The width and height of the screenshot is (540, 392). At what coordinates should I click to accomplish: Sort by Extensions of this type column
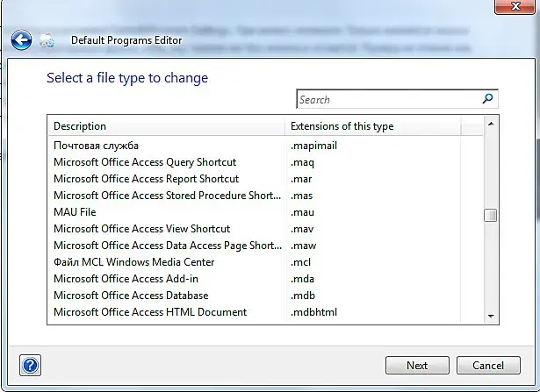coord(373,126)
